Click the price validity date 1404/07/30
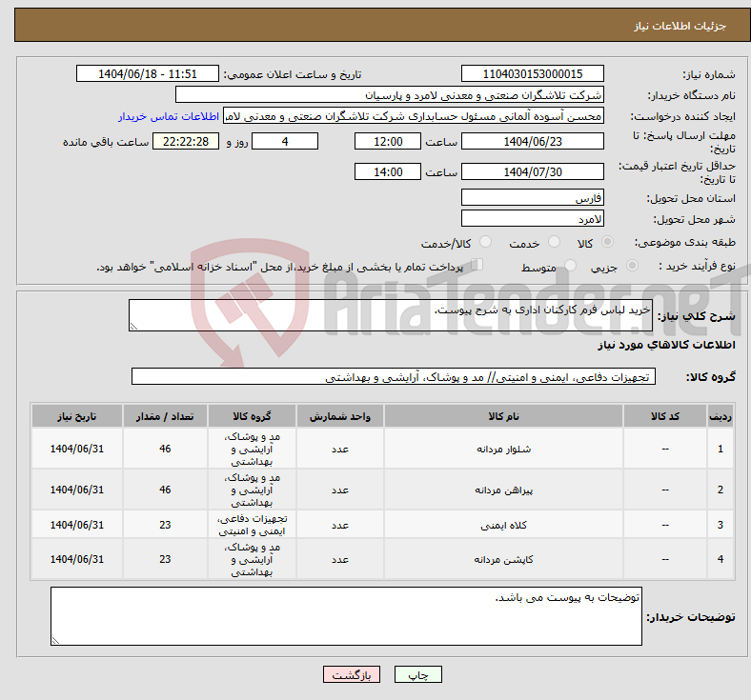 click(x=532, y=171)
